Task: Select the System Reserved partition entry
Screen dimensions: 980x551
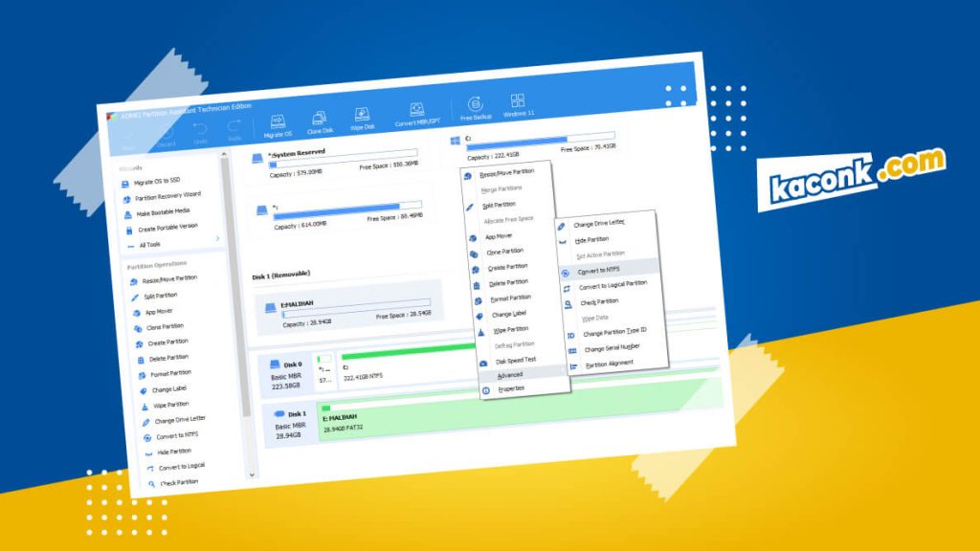Action: (338, 162)
